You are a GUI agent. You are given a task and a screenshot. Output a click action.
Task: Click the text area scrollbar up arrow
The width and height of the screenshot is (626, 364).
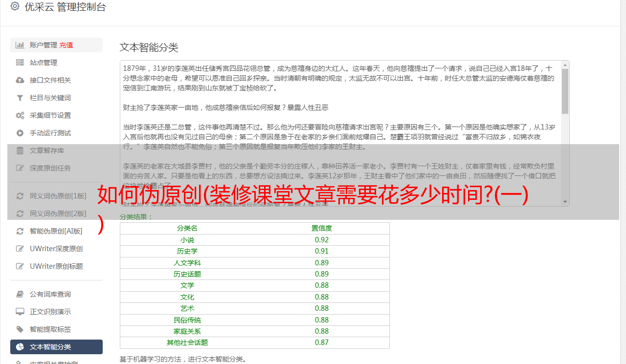point(565,65)
